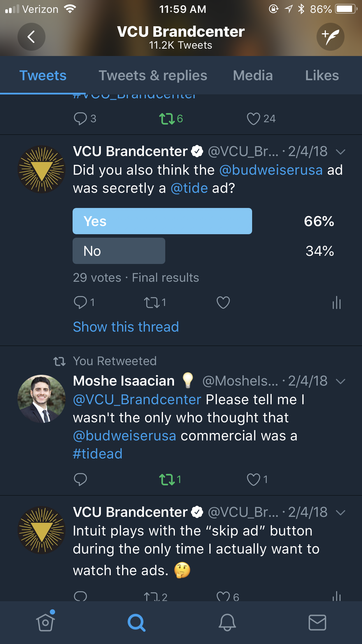Open the caret menu on Moshe Isaacian's tweet

340,381
